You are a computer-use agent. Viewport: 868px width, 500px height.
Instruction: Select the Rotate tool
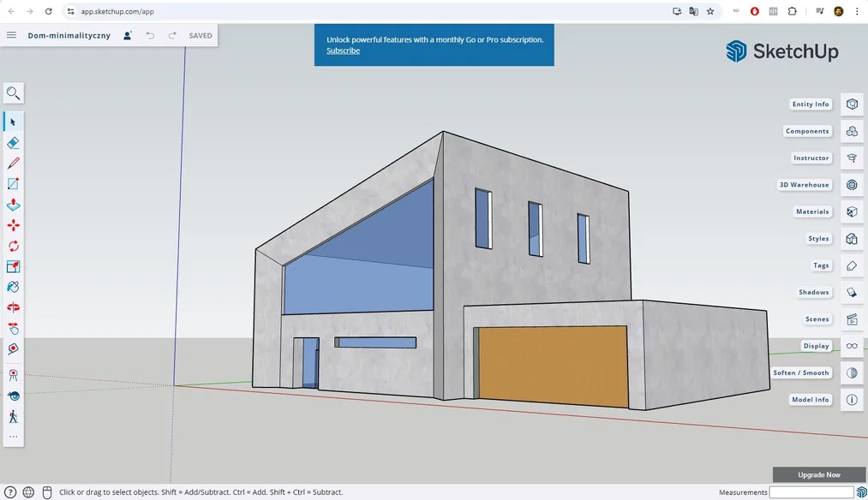[13, 246]
